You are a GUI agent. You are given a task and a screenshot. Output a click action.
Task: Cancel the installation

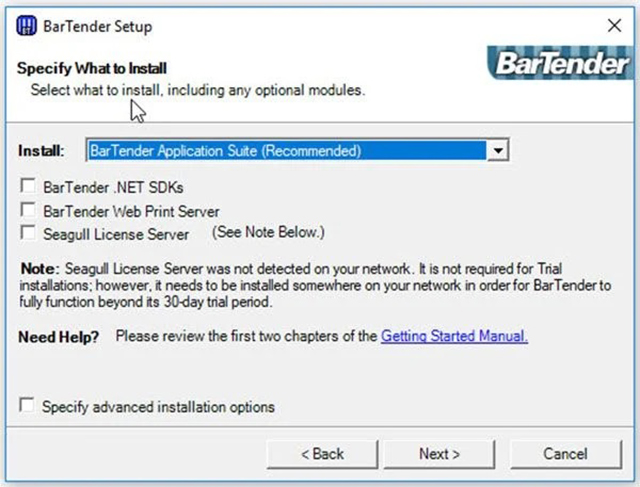click(566, 454)
